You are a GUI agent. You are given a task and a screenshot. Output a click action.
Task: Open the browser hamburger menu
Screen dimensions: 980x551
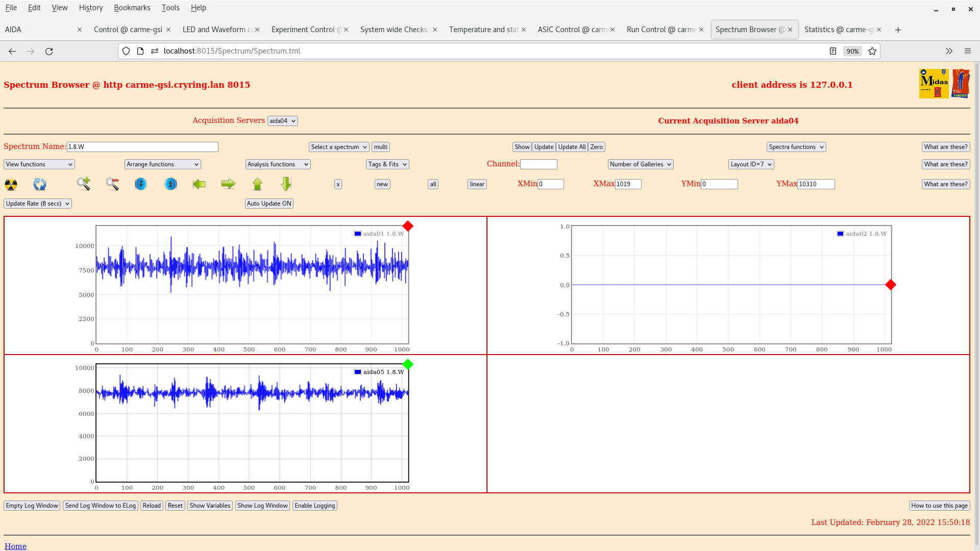(x=968, y=51)
